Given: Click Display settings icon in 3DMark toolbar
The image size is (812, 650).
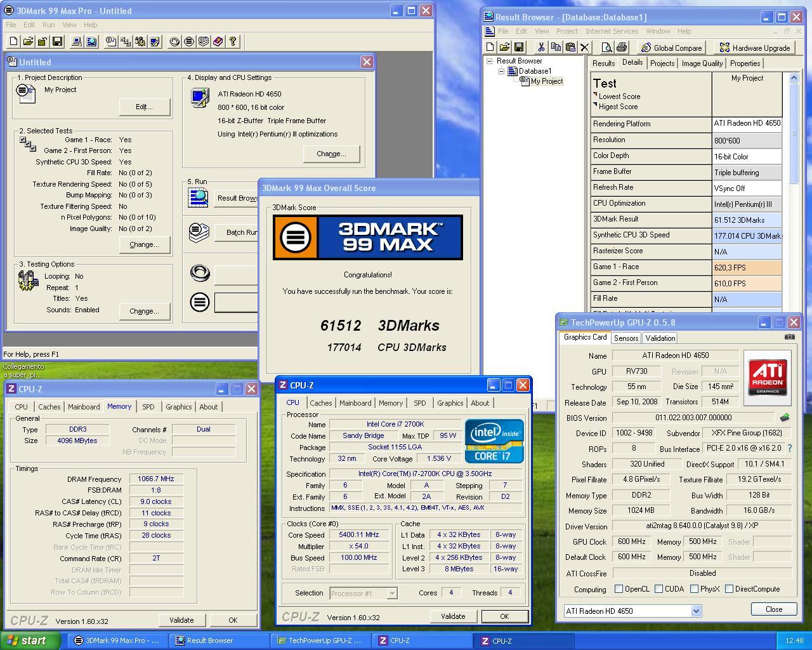Looking at the screenshot, I should point(155,41).
